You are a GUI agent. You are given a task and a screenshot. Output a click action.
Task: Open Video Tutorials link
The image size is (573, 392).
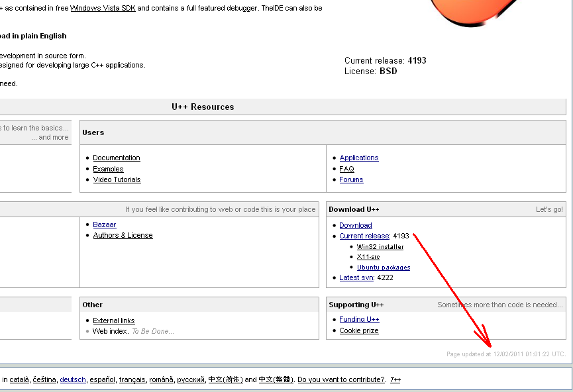tap(117, 180)
